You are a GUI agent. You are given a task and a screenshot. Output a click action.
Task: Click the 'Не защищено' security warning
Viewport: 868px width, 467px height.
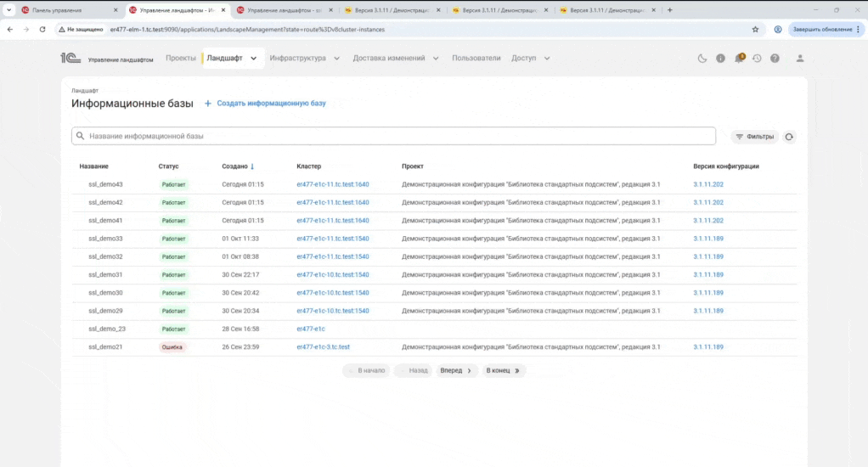(81, 30)
